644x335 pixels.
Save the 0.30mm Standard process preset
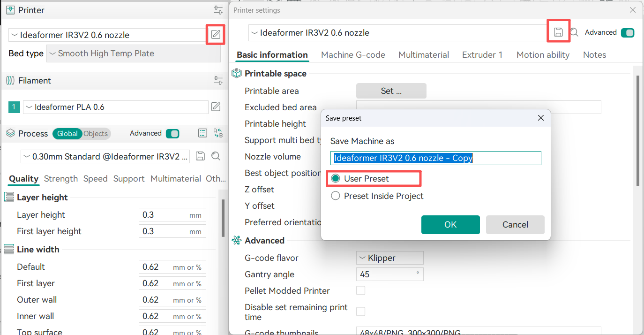click(200, 156)
